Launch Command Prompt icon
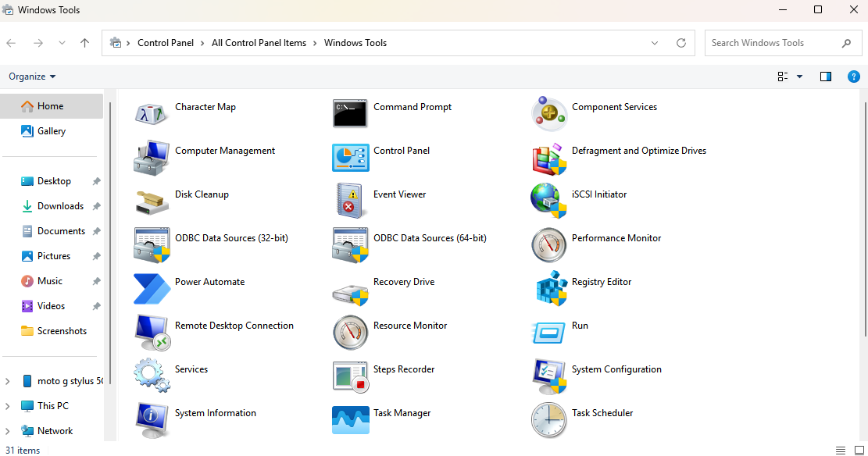Viewport: 868px width, 456px height. click(350, 113)
